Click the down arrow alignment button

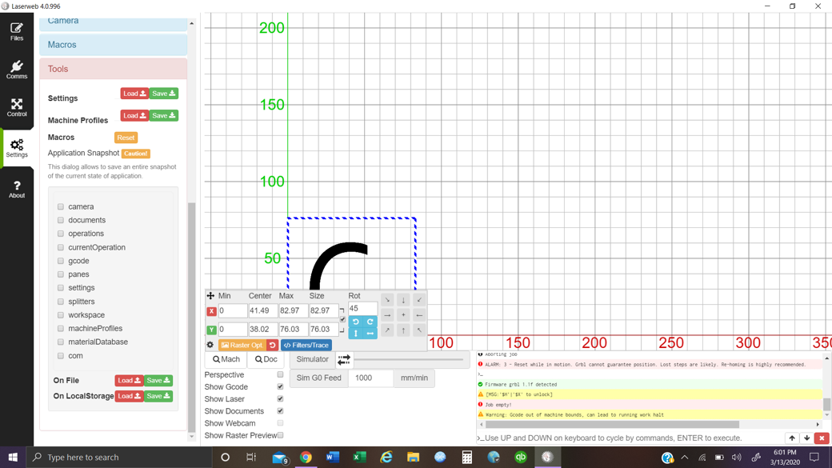pos(403,300)
